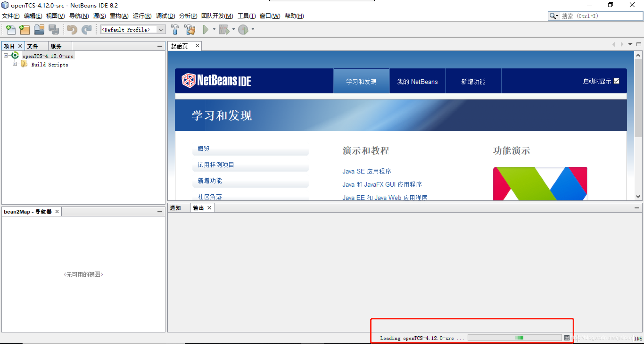This screenshot has height=344, width=644.
Task: Close the bean2Map navigator tab
Action: pos(57,211)
